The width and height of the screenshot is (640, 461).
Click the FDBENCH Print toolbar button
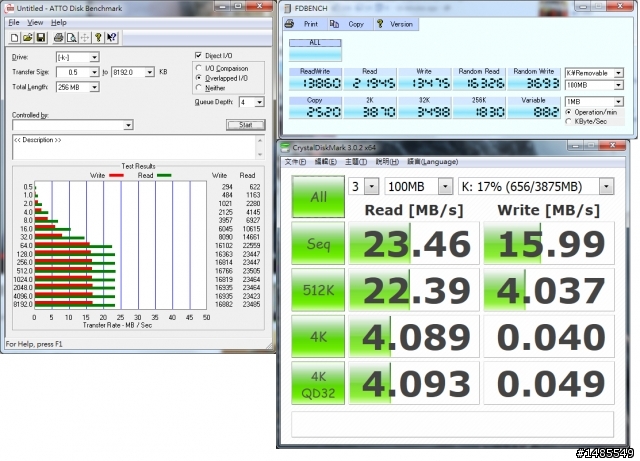point(302,24)
